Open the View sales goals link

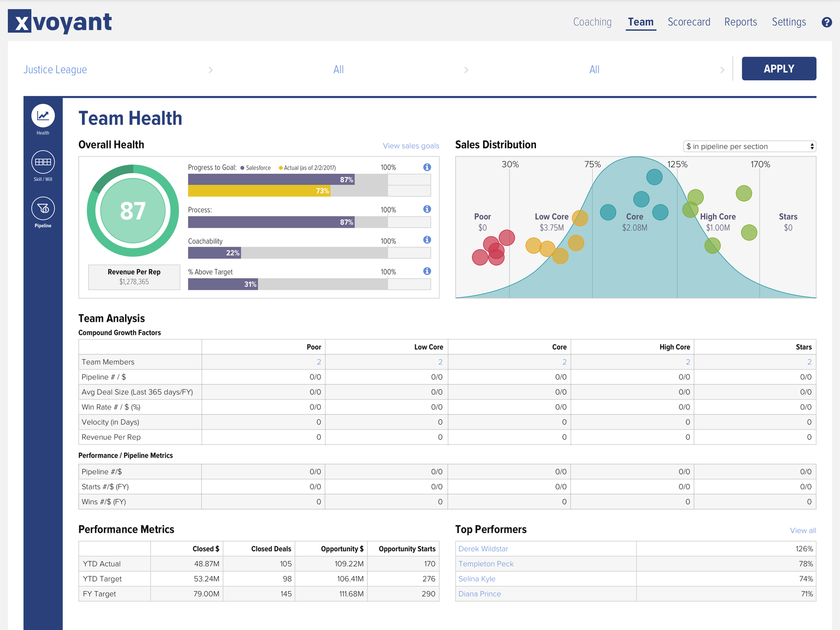(x=411, y=145)
